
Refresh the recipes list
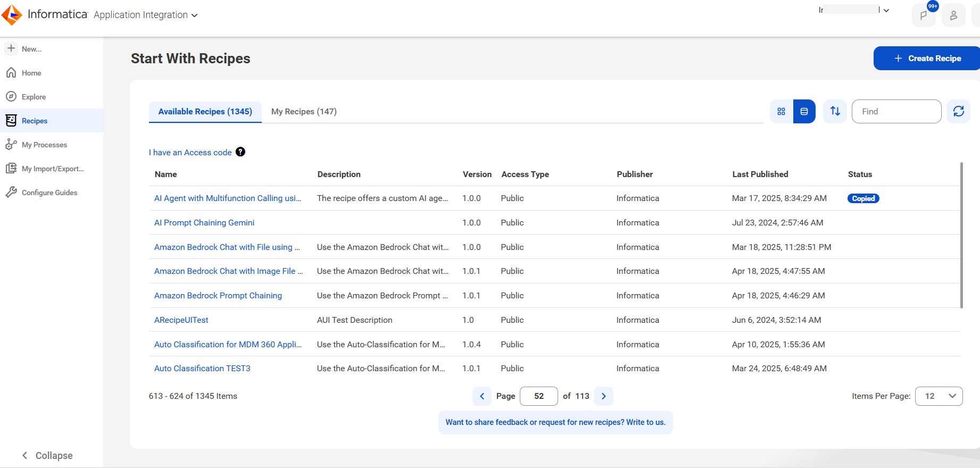(959, 111)
